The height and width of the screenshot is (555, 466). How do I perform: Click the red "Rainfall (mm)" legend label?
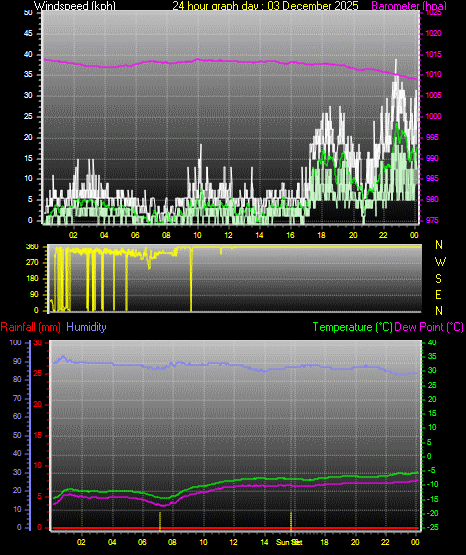tap(30, 327)
